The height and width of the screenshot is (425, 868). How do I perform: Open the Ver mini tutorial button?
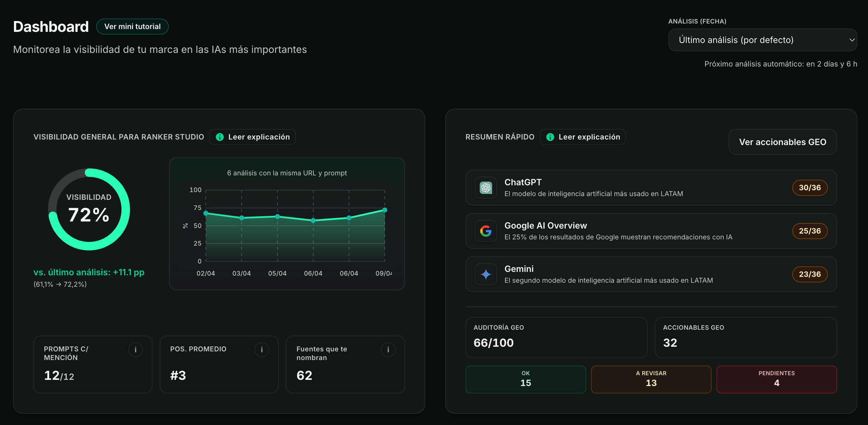click(x=132, y=26)
